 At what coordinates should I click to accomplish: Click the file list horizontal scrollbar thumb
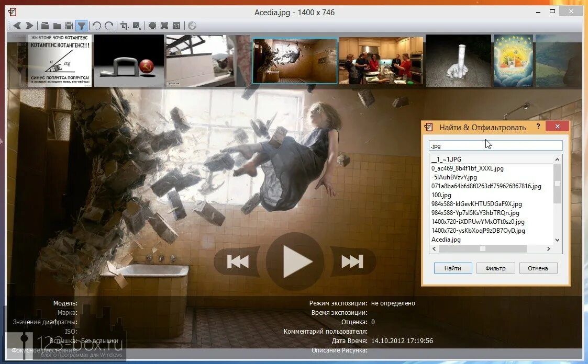(x=483, y=248)
